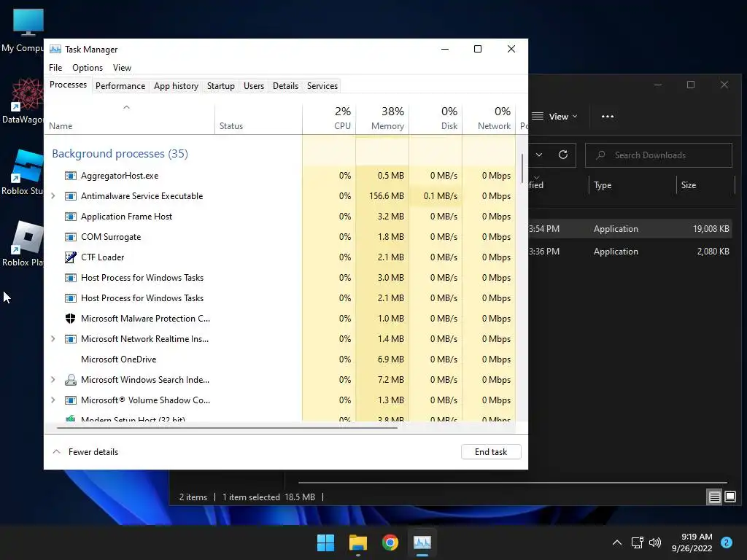747x560 pixels.
Task: Open File Explorer from the taskbar
Action: pyautogui.click(x=357, y=542)
